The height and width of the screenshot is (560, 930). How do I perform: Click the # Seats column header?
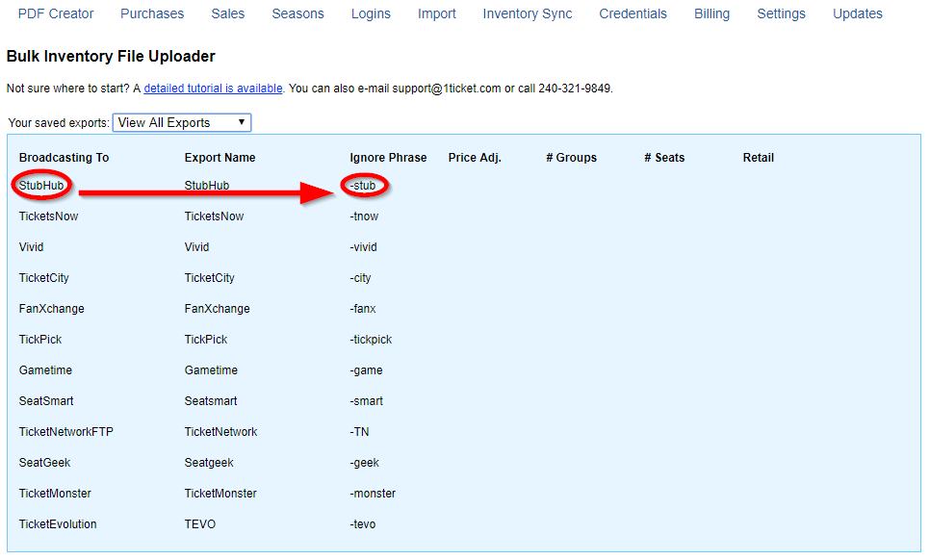pyautogui.click(x=664, y=158)
